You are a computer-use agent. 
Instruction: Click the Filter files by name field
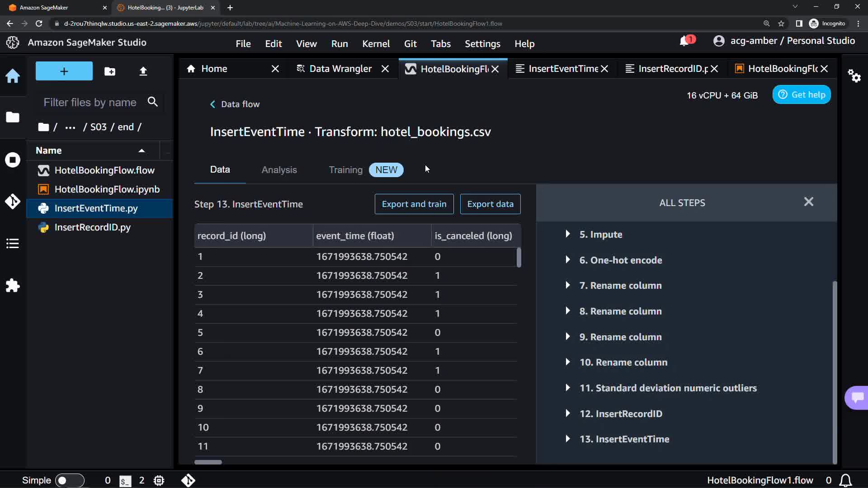coord(90,103)
